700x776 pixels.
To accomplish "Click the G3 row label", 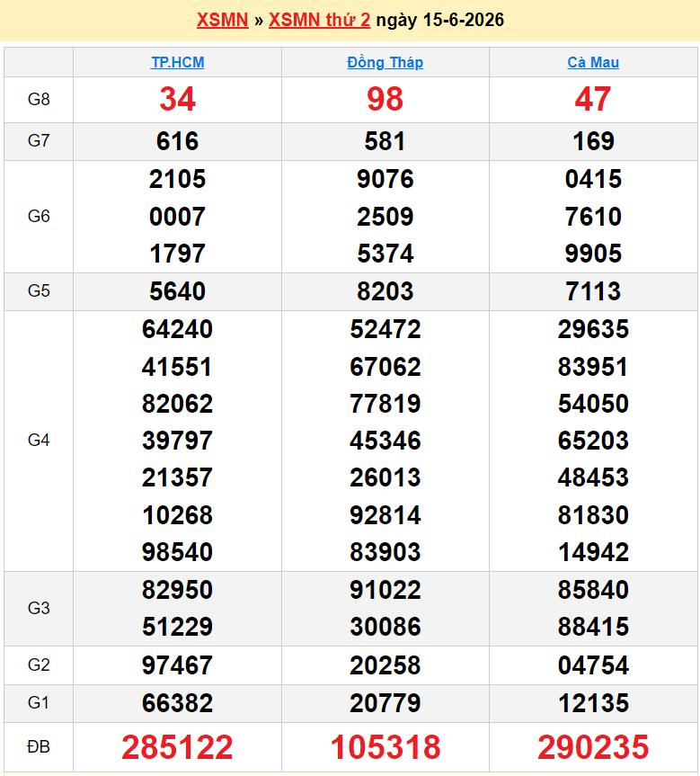I will [39, 608].
